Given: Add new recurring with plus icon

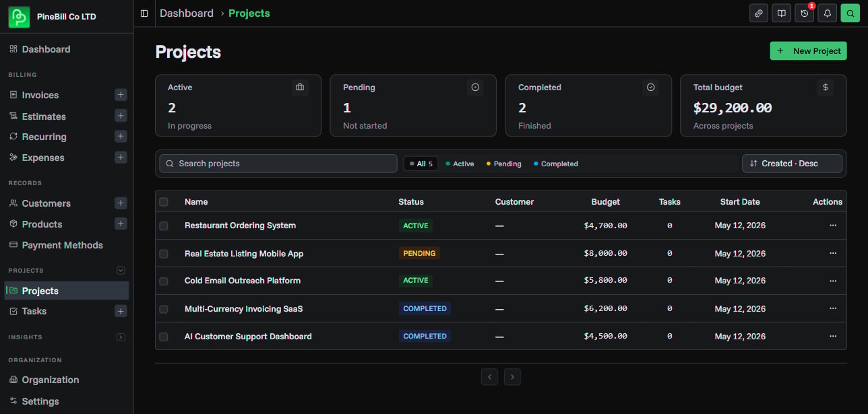Looking at the screenshot, I should [x=121, y=137].
